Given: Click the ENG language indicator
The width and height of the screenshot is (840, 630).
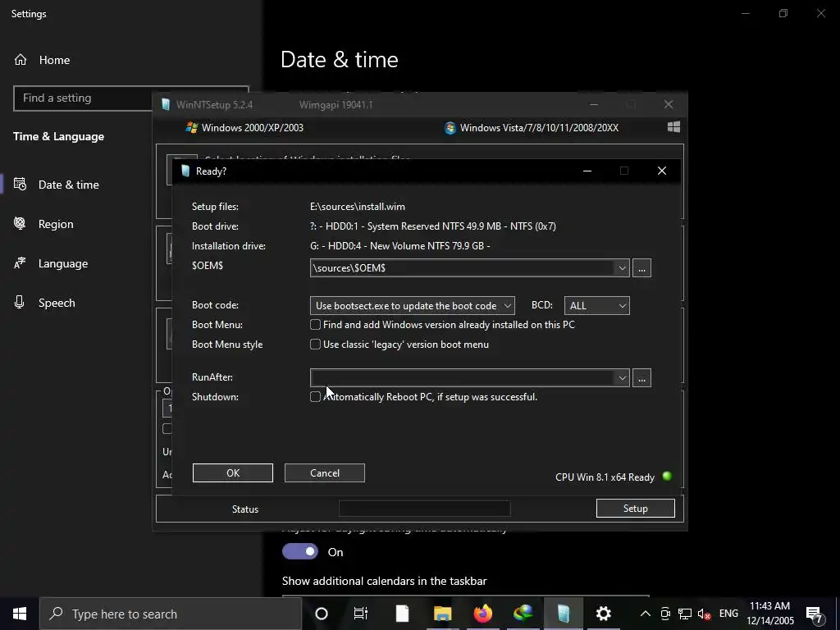Looking at the screenshot, I should point(728,614).
